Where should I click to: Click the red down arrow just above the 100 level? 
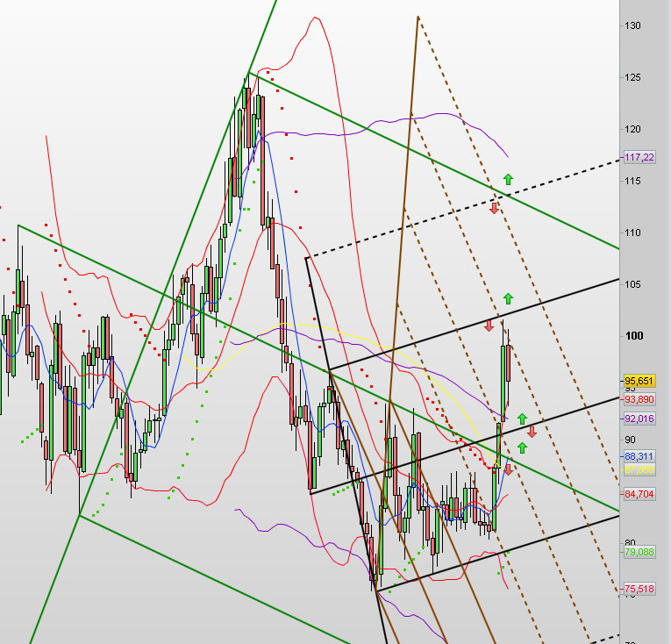pos(489,326)
